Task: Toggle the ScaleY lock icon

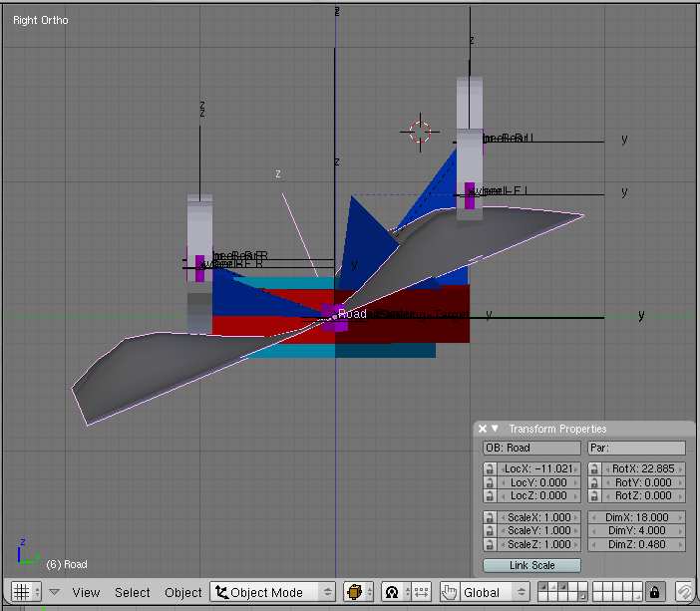Action: tap(490, 530)
